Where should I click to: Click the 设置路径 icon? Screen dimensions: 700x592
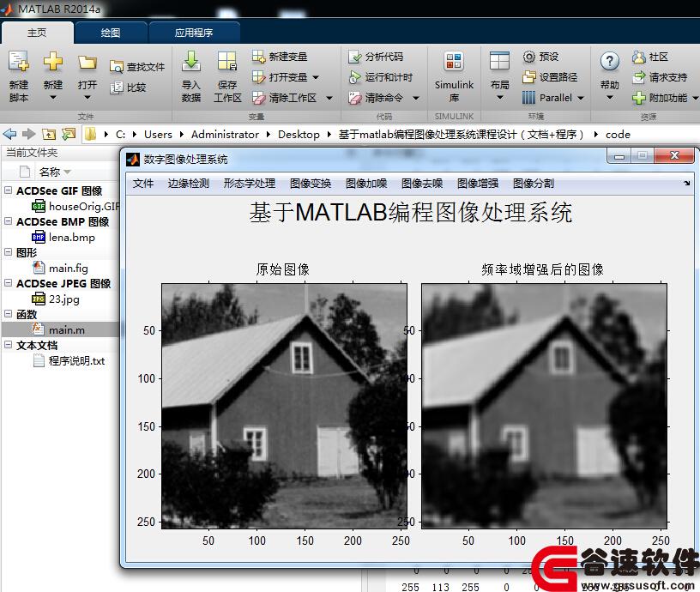click(x=528, y=77)
